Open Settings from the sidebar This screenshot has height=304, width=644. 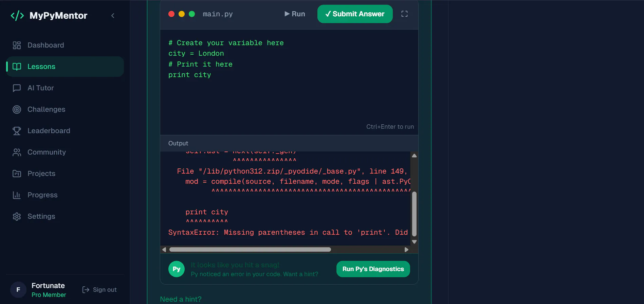tap(65, 216)
